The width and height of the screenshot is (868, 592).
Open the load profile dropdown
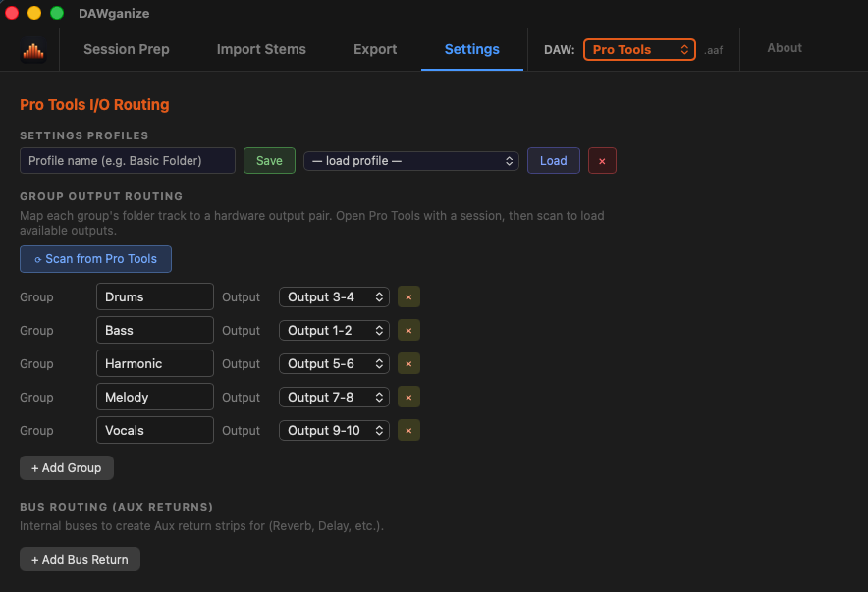410,160
